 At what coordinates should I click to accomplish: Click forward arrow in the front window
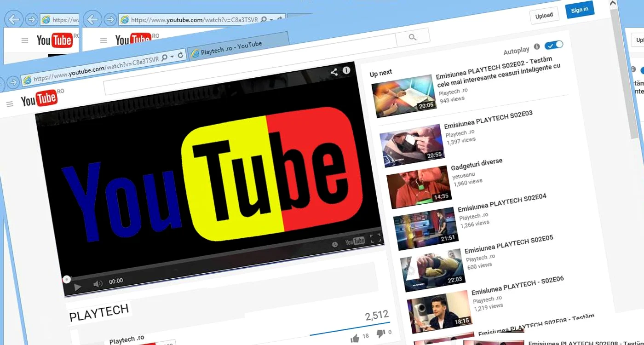13,82
